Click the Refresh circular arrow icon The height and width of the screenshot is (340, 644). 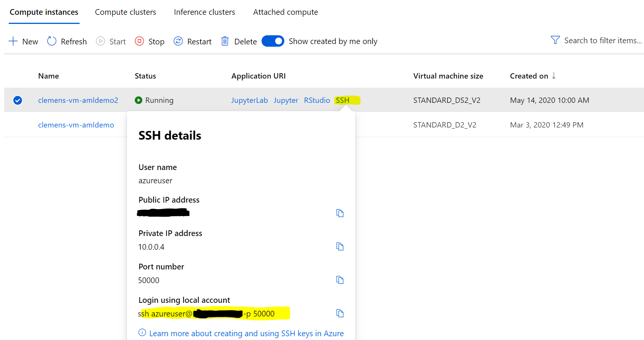tap(52, 41)
